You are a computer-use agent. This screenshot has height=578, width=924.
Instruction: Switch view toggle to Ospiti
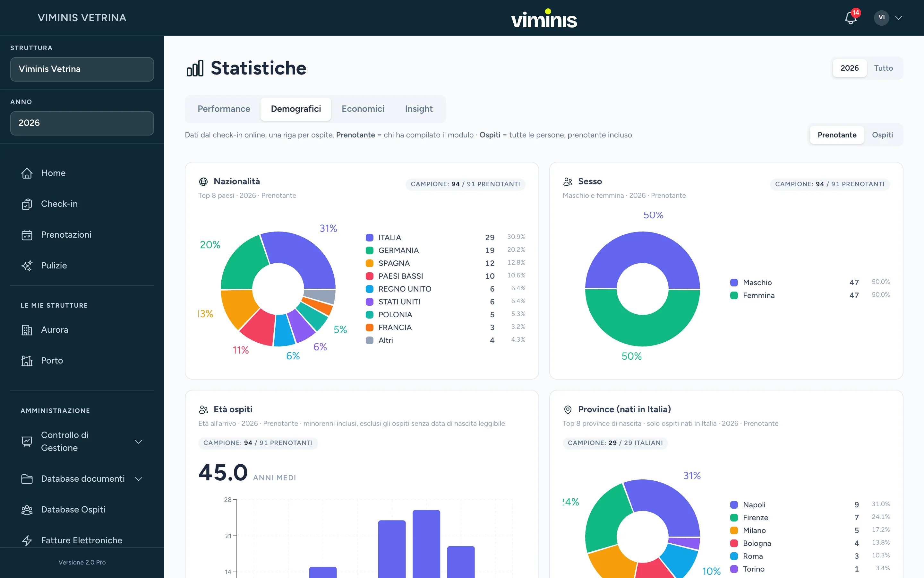tap(882, 135)
